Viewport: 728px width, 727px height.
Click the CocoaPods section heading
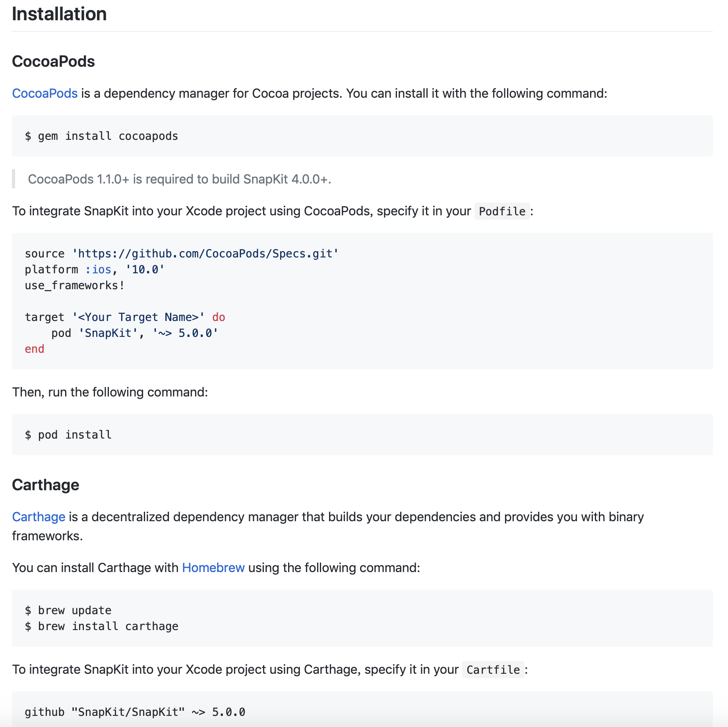(x=53, y=62)
